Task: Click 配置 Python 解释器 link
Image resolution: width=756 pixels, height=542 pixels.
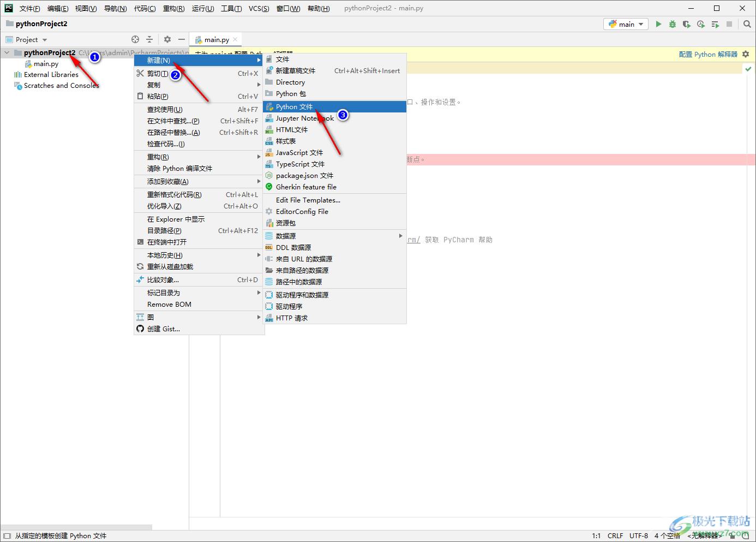Action: click(708, 54)
